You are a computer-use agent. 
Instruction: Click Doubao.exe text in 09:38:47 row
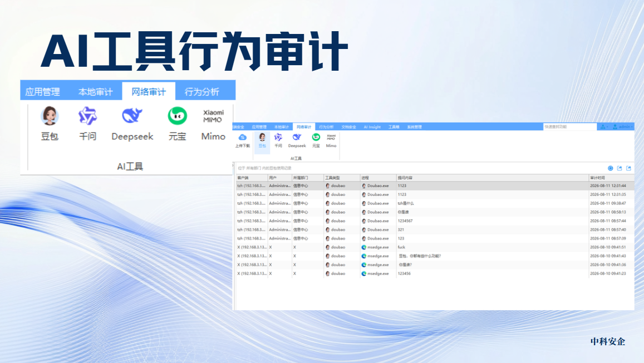[378, 204]
